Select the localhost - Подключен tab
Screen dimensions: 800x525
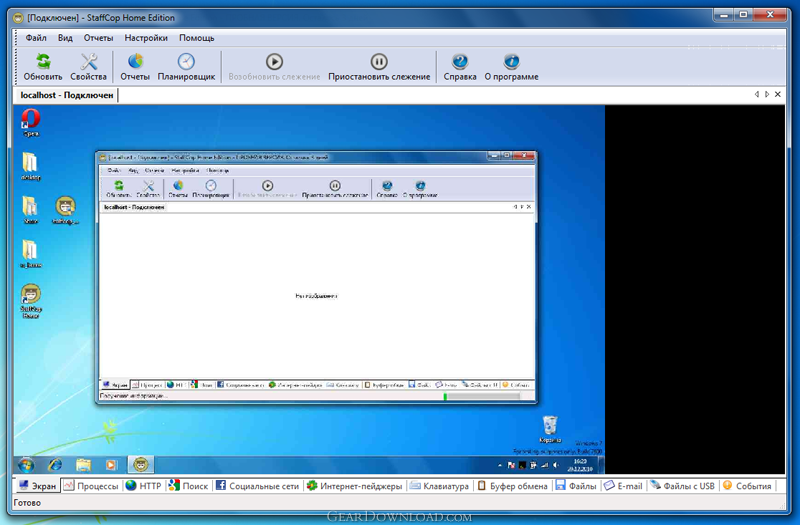tap(67, 95)
